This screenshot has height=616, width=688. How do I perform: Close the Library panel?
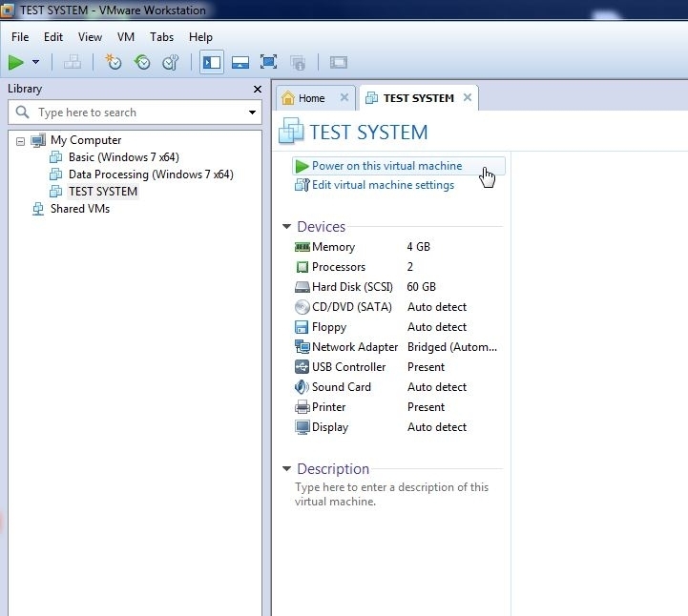(257, 89)
